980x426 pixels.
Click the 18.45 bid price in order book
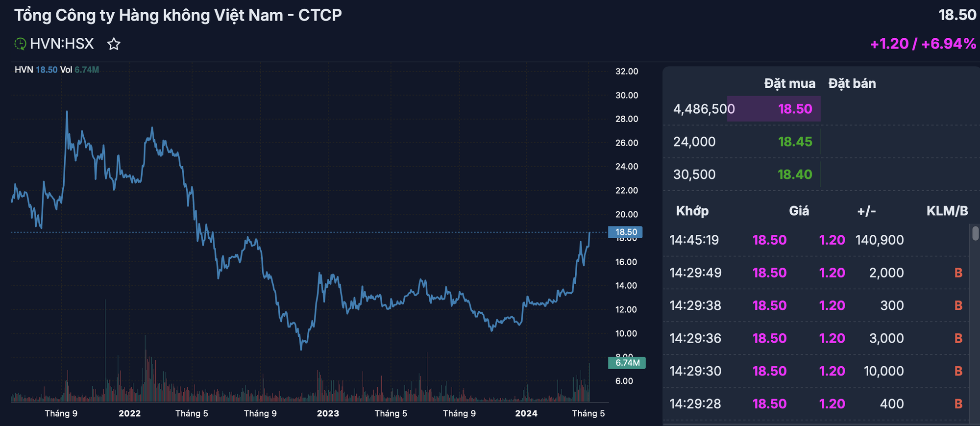(795, 142)
